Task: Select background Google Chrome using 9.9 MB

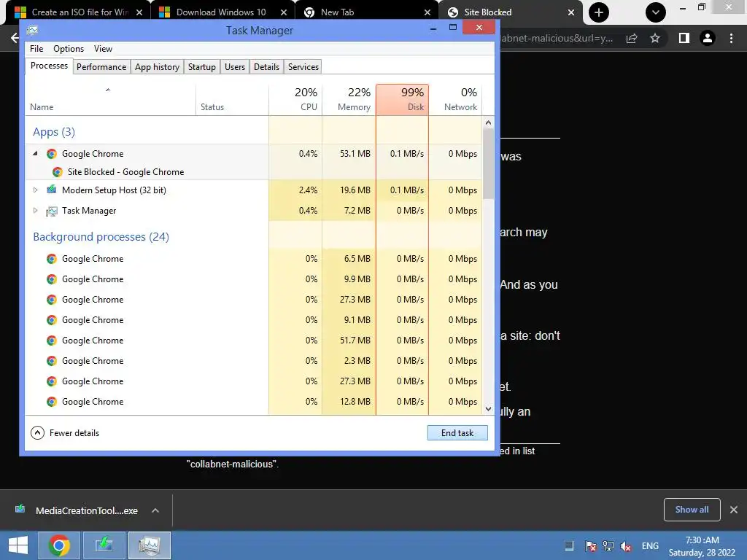Action: pyautogui.click(x=253, y=279)
